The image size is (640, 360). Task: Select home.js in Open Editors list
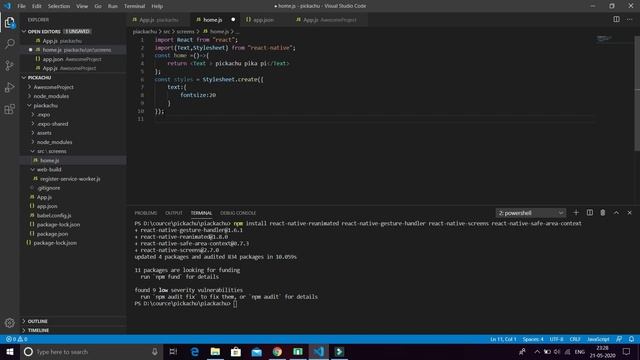(73, 50)
